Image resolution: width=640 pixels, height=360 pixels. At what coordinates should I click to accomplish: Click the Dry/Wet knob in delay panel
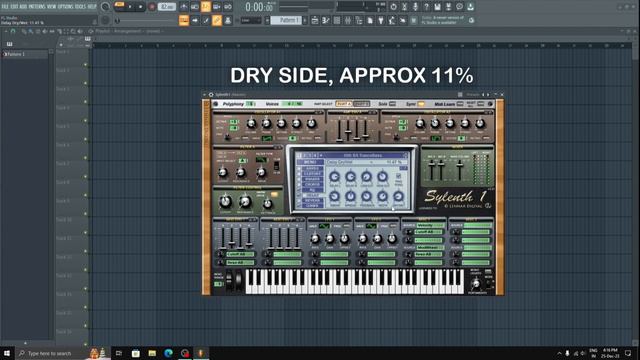pyautogui.click(x=398, y=196)
